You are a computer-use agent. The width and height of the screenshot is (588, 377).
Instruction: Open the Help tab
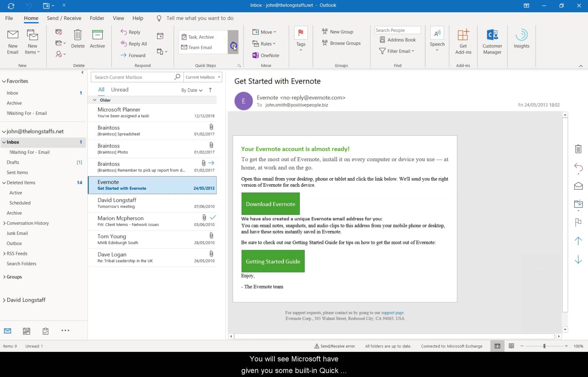tap(138, 18)
